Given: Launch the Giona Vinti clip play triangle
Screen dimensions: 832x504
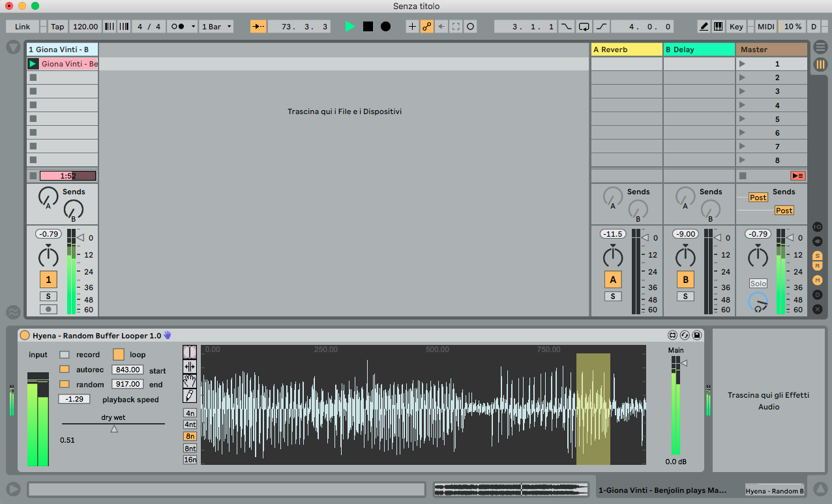Looking at the screenshot, I should (x=33, y=64).
